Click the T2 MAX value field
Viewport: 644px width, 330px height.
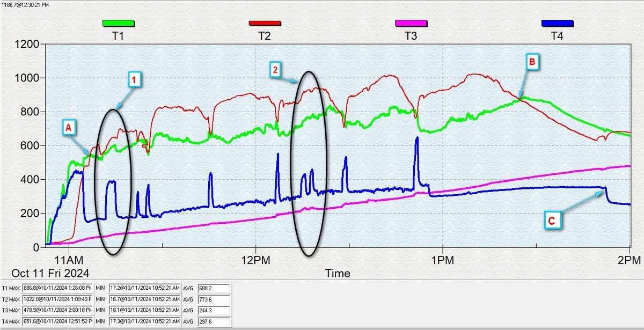click(58, 299)
